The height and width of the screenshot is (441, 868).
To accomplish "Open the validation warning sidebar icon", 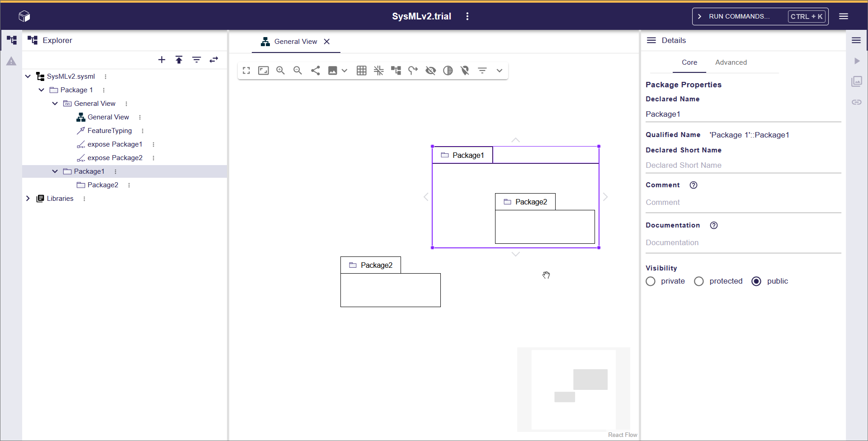I will 11,61.
